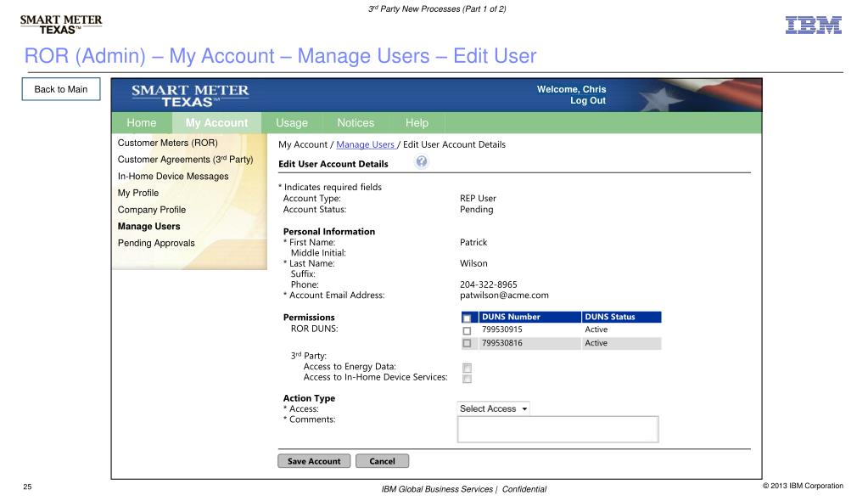
Task: Click the Permissions heading
Action: click(309, 318)
